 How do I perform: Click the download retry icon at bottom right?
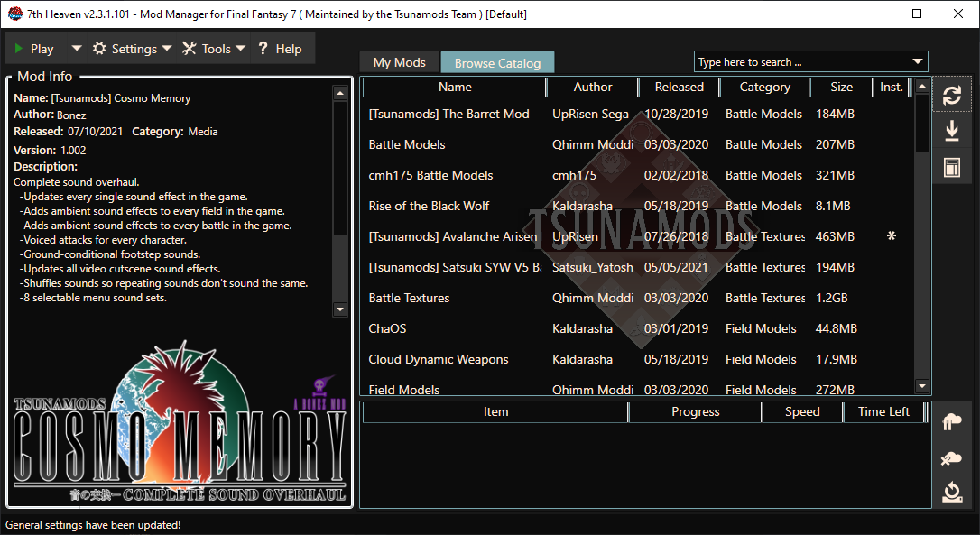point(952,493)
